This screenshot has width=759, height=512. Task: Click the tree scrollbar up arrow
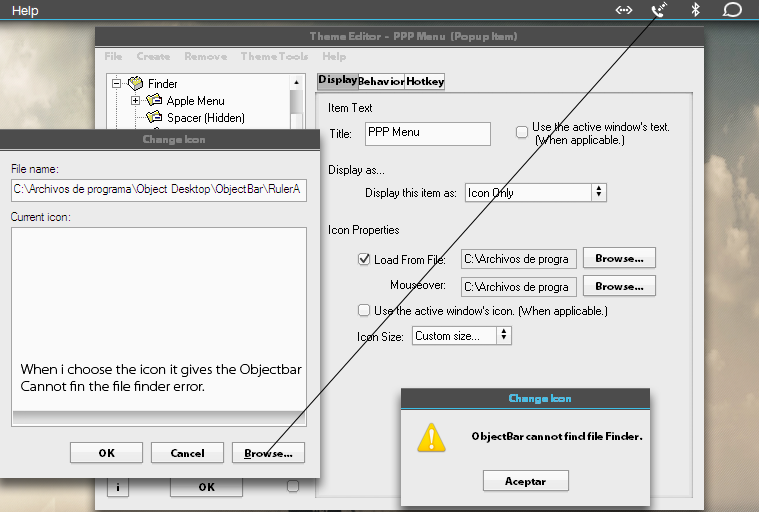[296, 83]
